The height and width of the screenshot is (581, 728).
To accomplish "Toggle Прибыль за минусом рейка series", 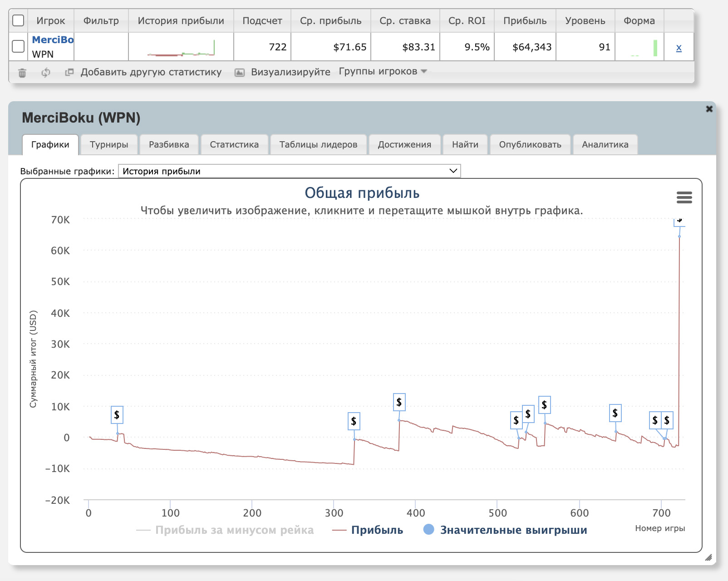I will 234,530.
